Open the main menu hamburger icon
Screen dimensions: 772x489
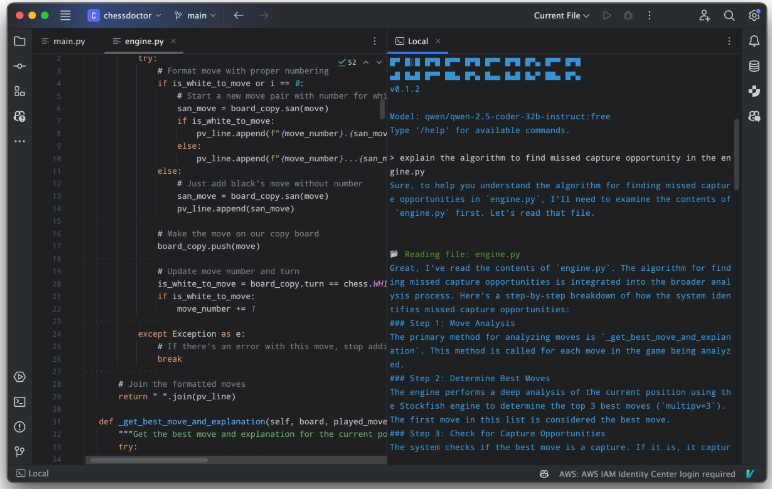pos(65,15)
